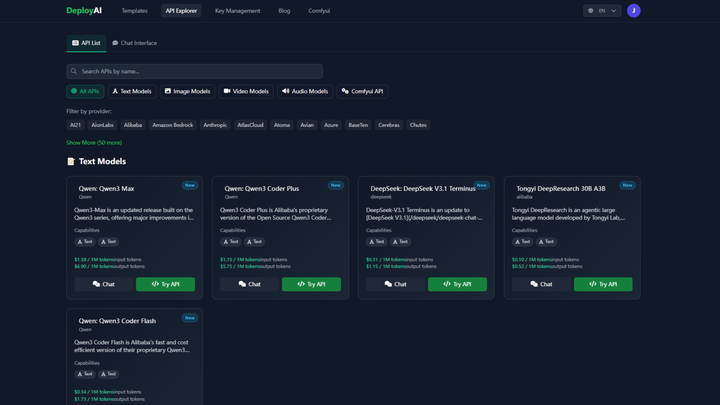Switch to the Chat Interface tab
720x405 pixels.
(x=135, y=43)
